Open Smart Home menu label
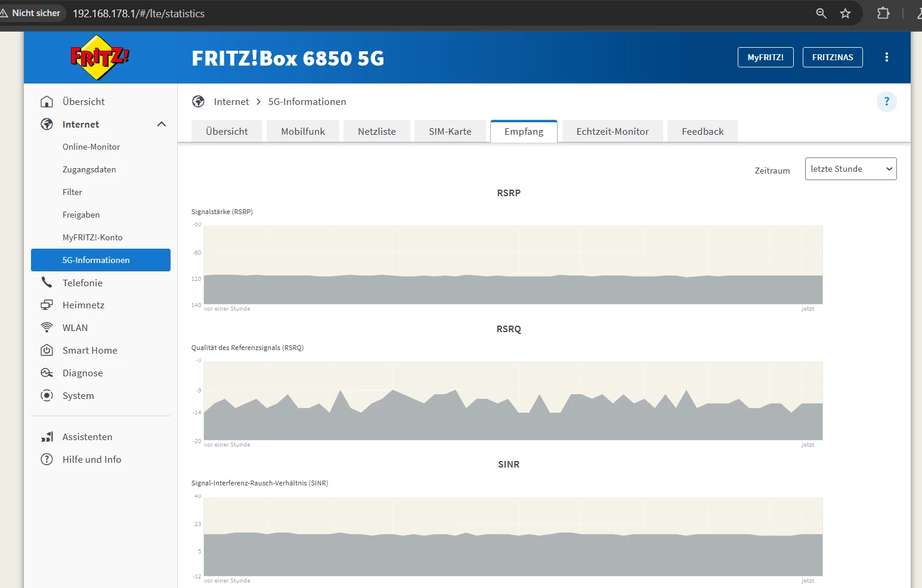 point(90,350)
